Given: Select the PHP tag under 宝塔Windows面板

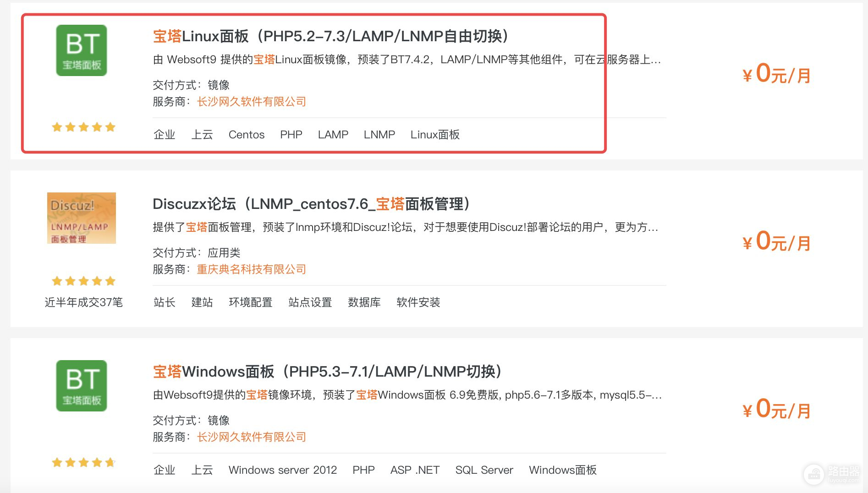Looking at the screenshot, I should (x=363, y=470).
